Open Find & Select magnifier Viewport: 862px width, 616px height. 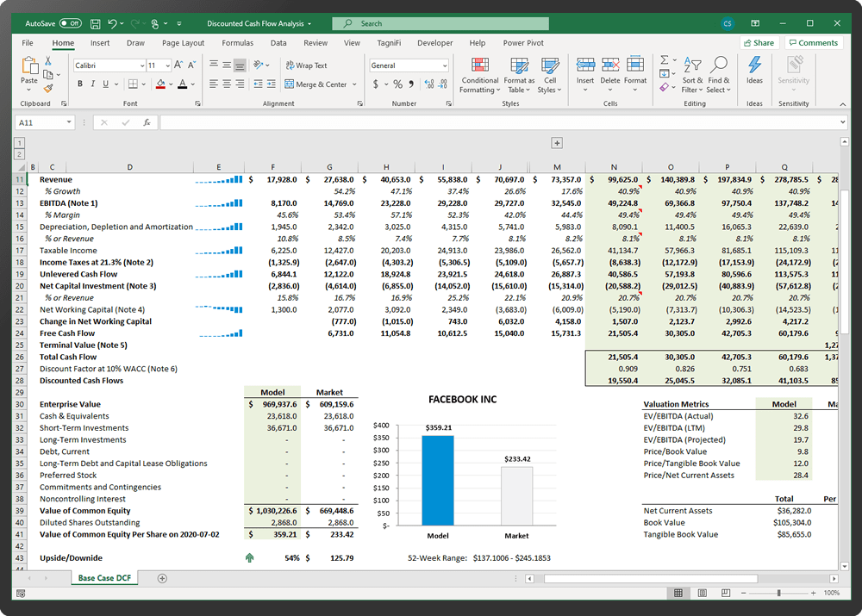[x=719, y=75]
